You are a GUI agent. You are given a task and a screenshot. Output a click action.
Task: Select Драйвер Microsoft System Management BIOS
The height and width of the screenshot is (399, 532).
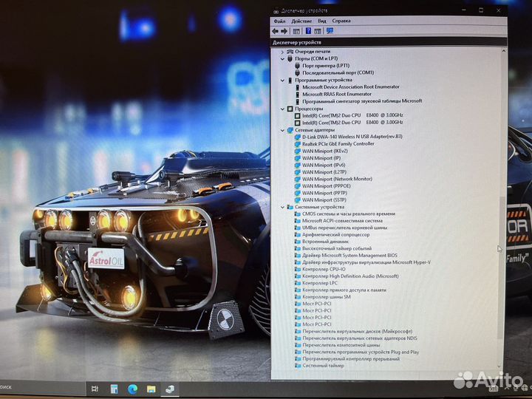[x=349, y=255]
